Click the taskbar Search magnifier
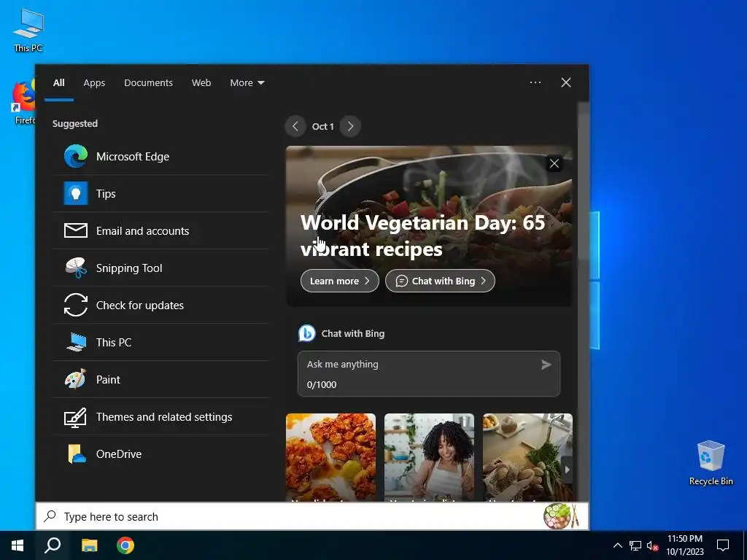Viewport: 747px width, 560px height. coord(53,545)
